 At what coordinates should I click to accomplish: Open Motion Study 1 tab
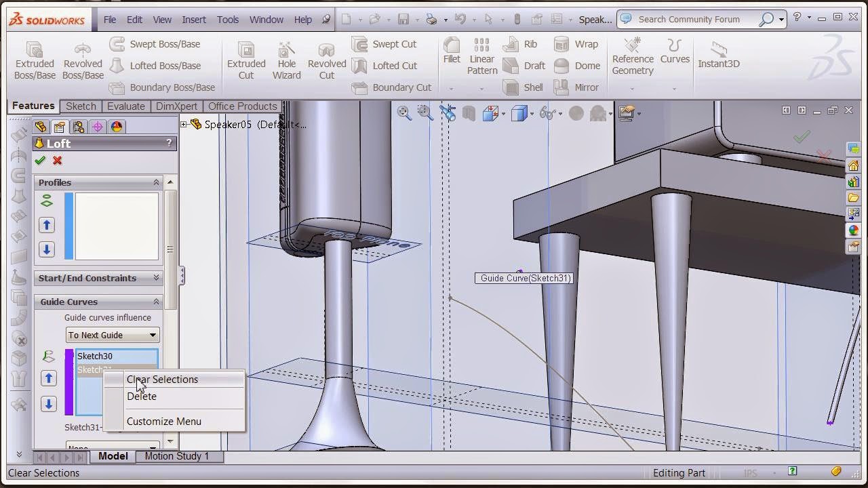(177, 456)
